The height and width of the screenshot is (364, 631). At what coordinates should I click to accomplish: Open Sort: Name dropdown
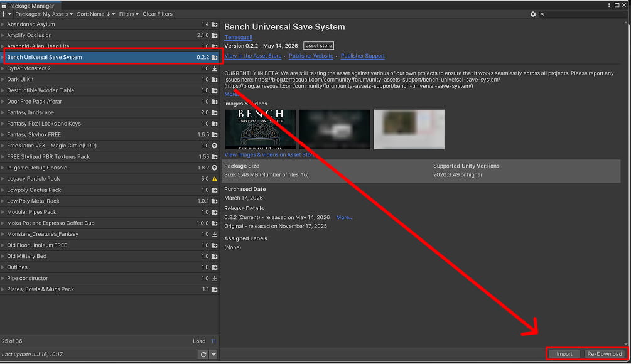[x=96, y=14]
